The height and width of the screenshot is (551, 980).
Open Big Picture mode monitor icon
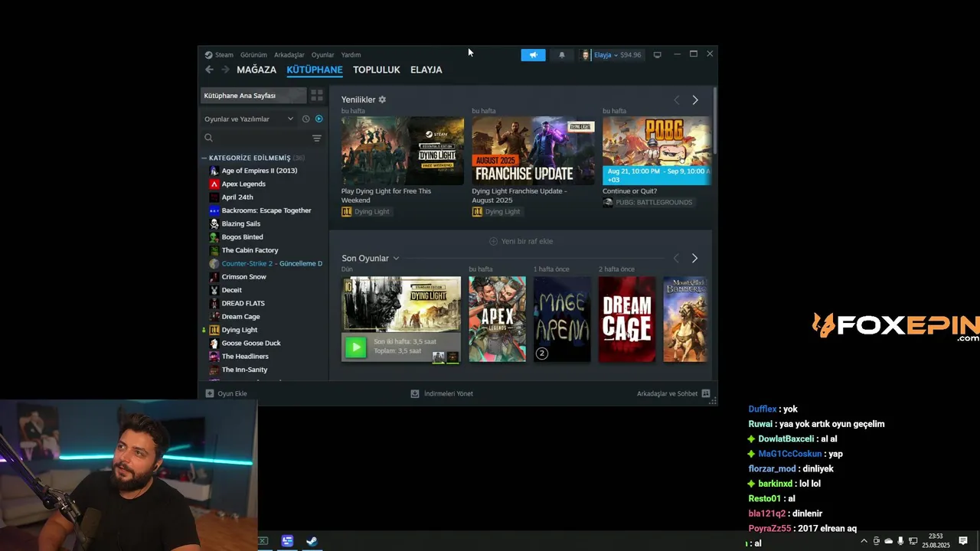coord(657,55)
